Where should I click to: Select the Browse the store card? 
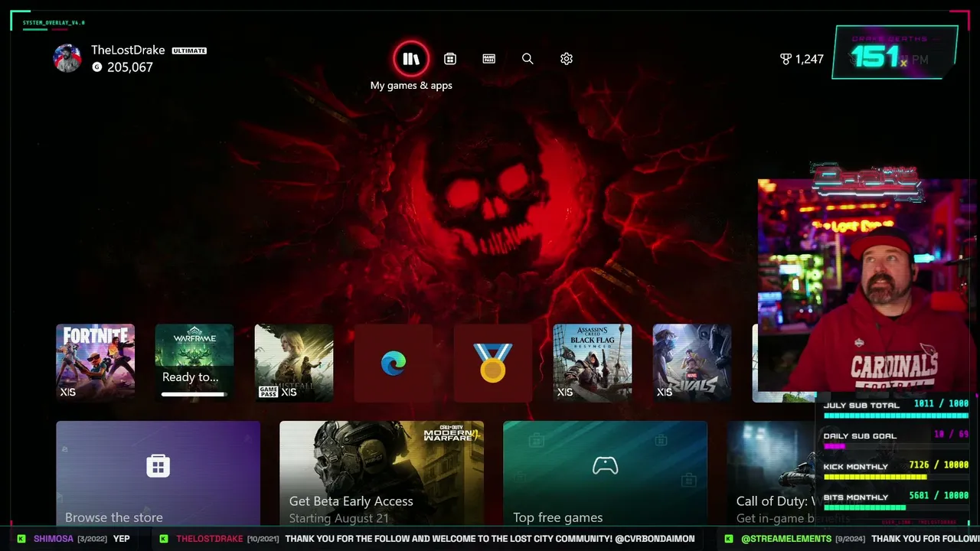(158, 474)
